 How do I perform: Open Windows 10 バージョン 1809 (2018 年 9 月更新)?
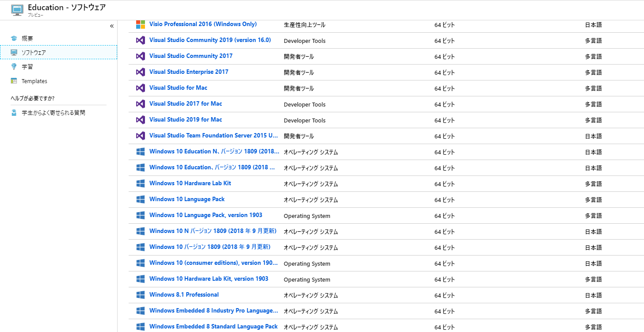coord(210,247)
